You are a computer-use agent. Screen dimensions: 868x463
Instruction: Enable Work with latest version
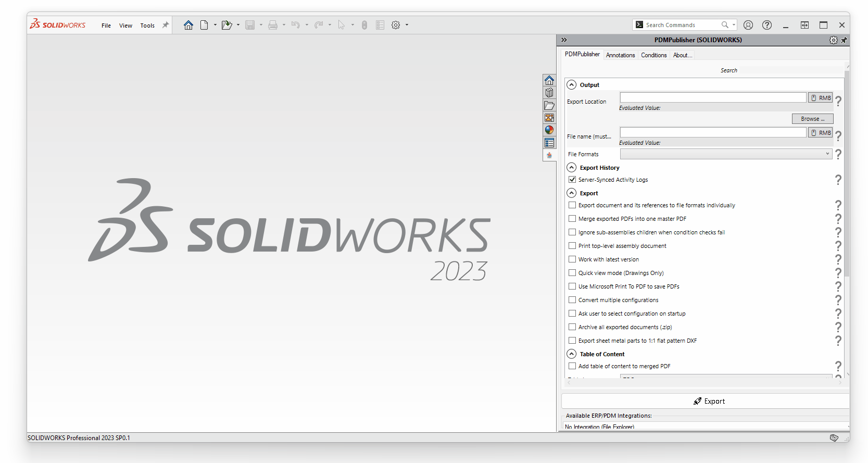[x=572, y=259]
